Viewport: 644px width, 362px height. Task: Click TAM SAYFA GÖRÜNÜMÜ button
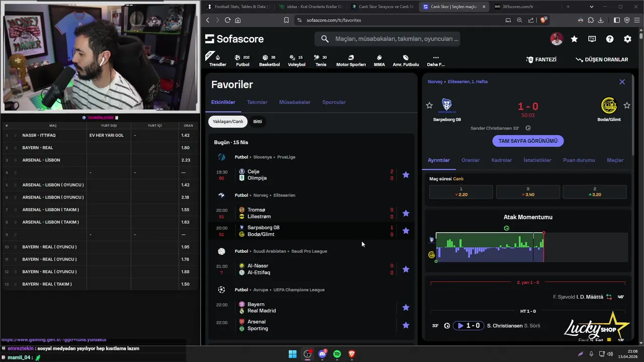tap(528, 141)
